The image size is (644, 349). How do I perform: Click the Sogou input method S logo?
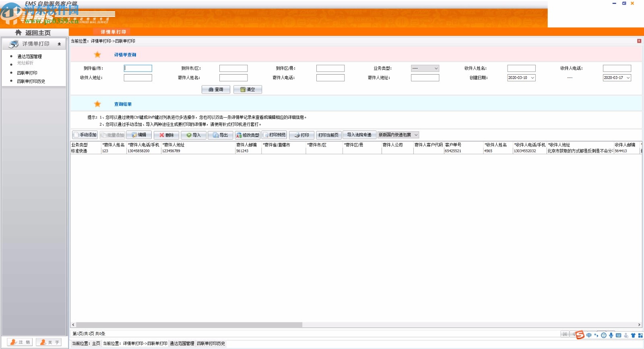(580, 335)
